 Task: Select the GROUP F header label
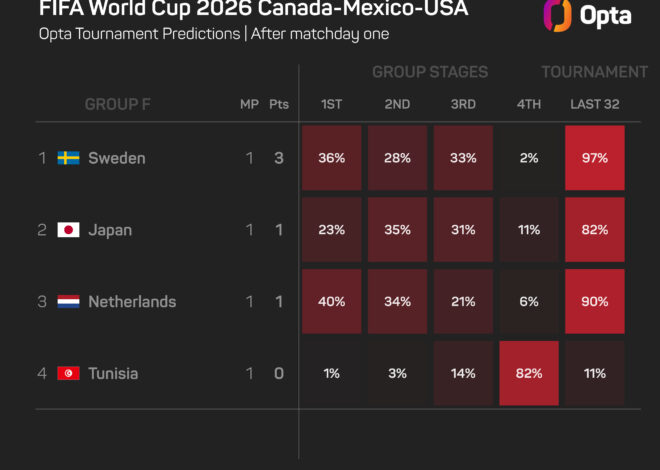coord(117,104)
